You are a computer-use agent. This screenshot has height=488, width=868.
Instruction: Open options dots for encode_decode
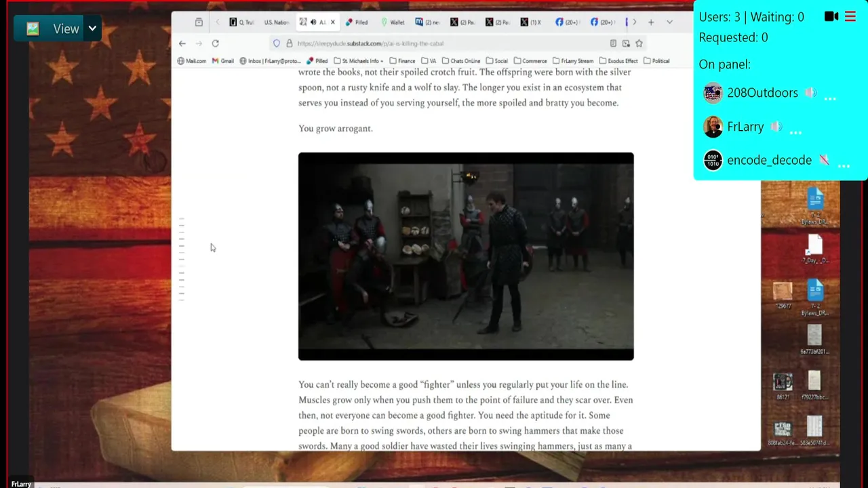(844, 166)
